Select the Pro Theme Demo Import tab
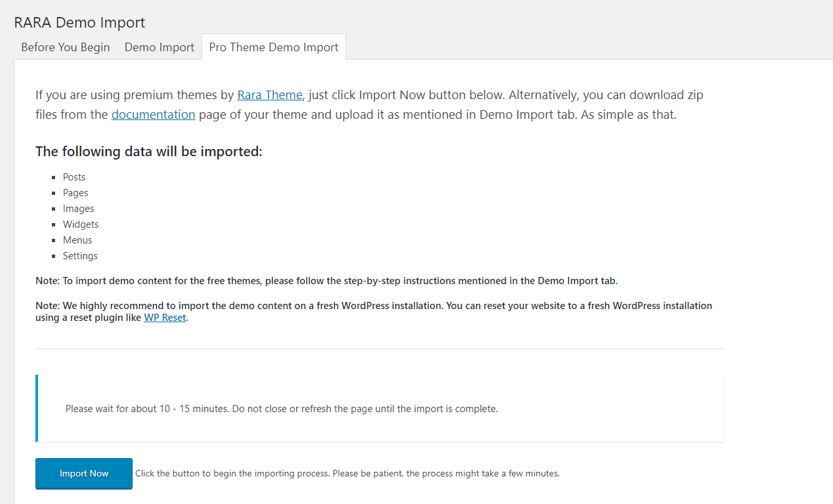This screenshot has width=833, height=504. pyautogui.click(x=274, y=47)
